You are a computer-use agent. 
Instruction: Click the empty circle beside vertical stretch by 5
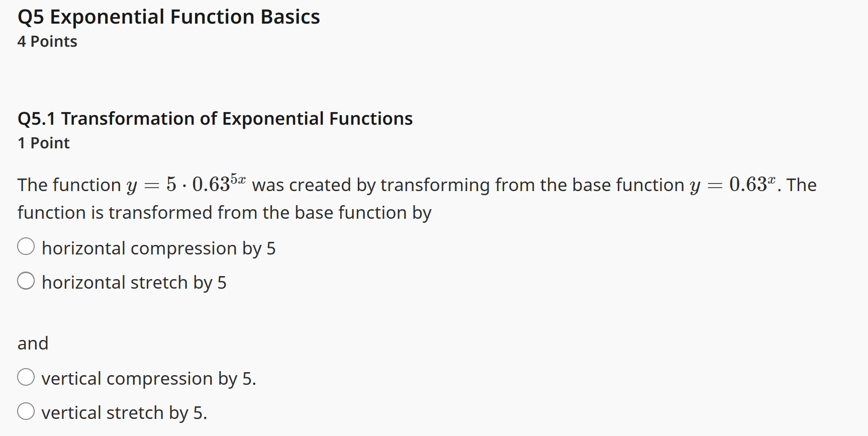[26, 410]
